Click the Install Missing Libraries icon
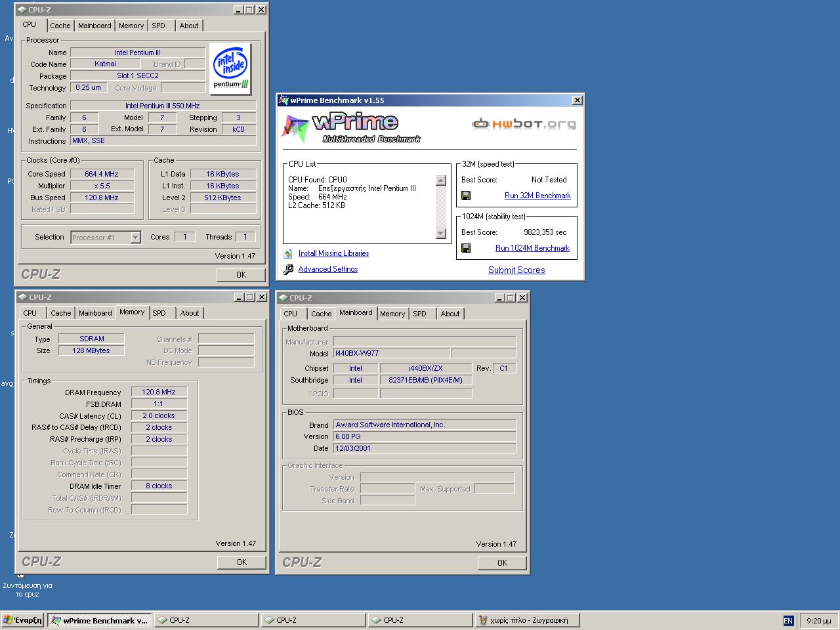 288,253
